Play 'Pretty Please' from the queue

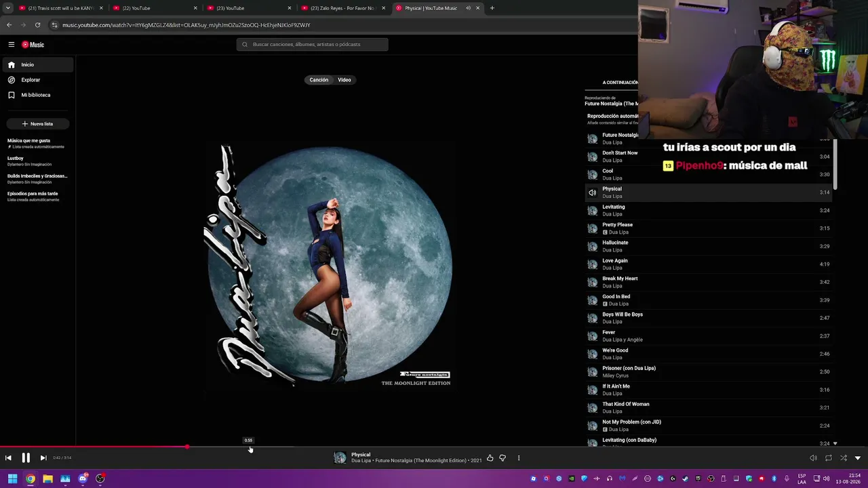709,228
